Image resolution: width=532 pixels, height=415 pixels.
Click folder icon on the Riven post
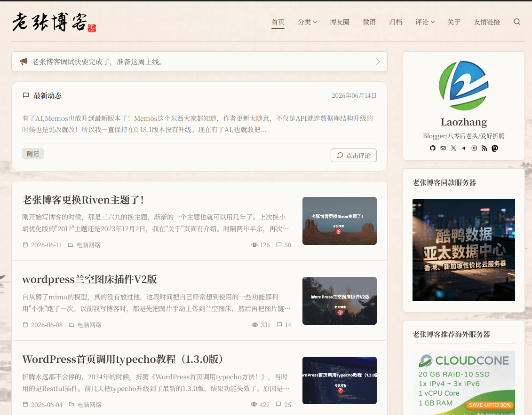click(x=71, y=245)
